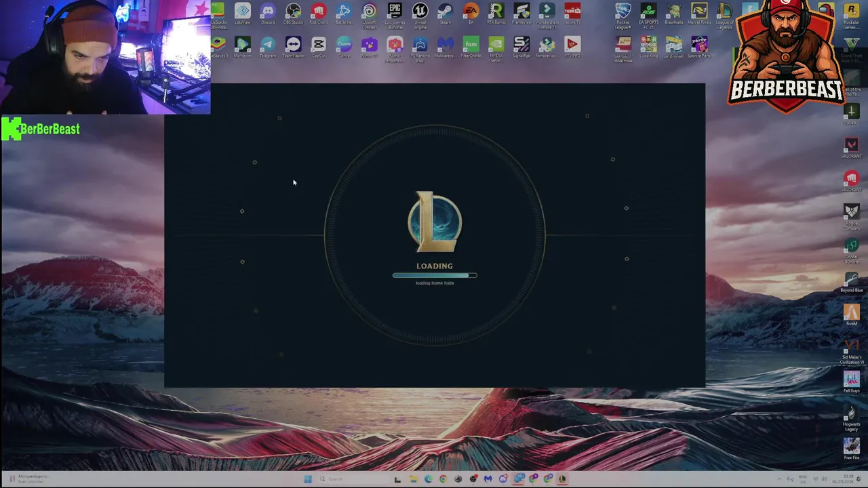868x488 pixels.
Task: Open the Malwarebytes desktop icon
Action: pyautogui.click(x=445, y=47)
